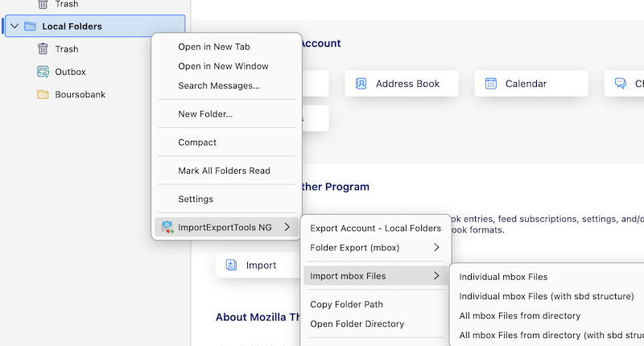
Task: Click the Import button icon
Action: pos(231,265)
